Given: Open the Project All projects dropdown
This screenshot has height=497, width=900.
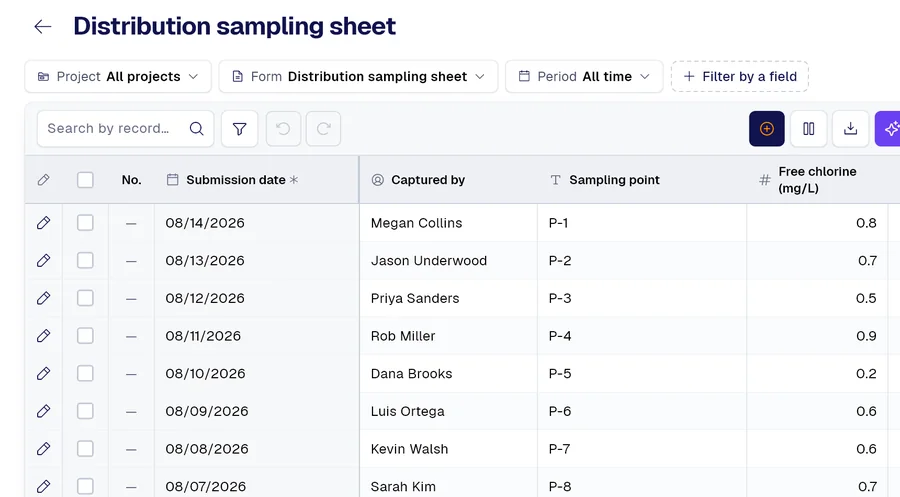Looking at the screenshot, I should click(118, 76).
